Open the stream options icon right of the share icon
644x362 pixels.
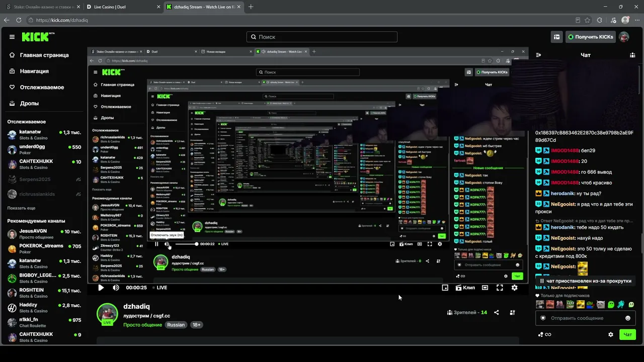click(512, 312)
